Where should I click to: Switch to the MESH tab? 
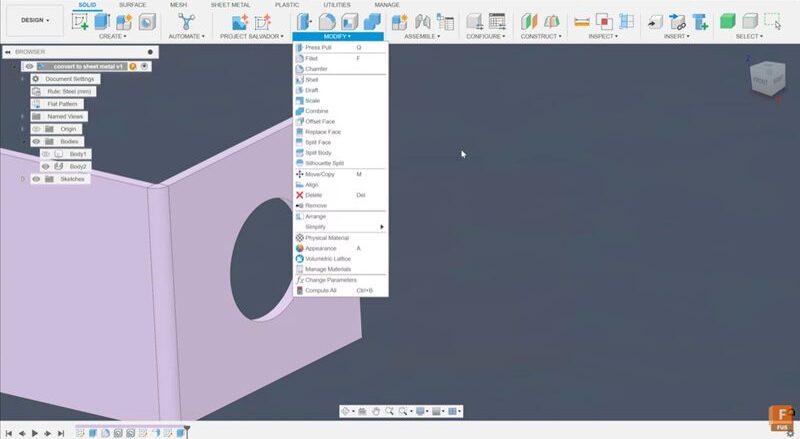(178, 5)
